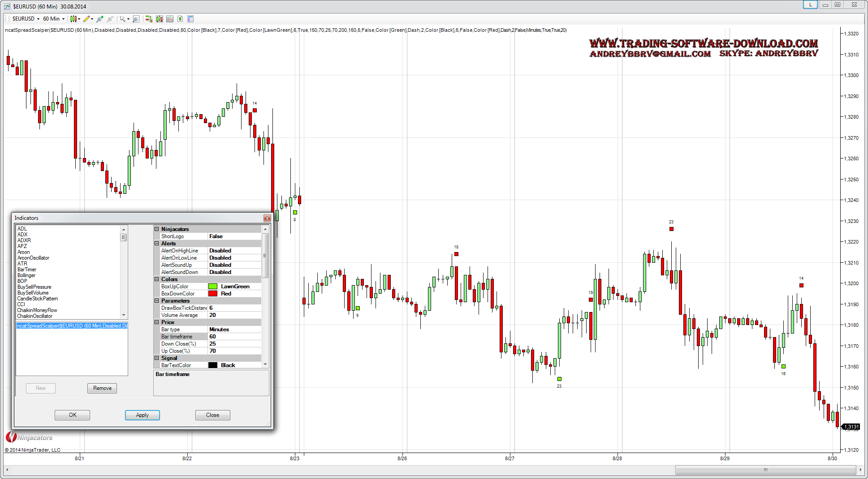Select CandleStickPattern in the indicator list
Image resolution: width=868 pixels, height=479 pixels.
pyautogui.click(x=38, y=299)
